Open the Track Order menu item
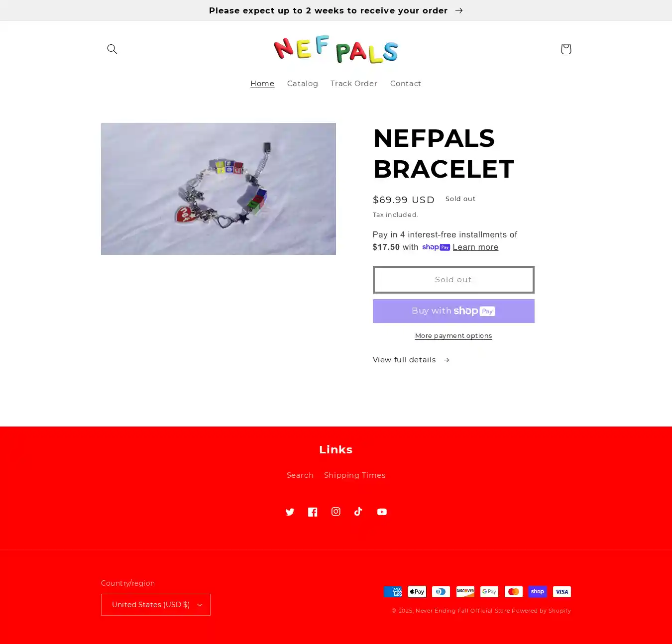 [354, 84]
